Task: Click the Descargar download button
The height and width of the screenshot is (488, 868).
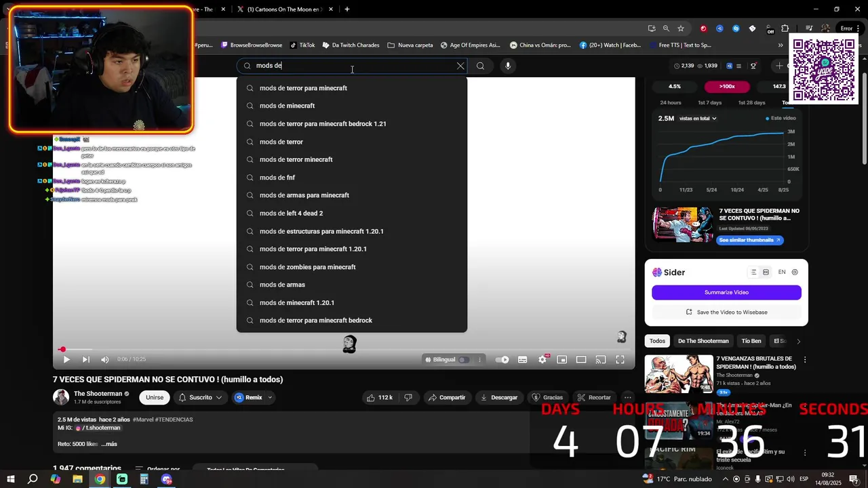Action: point(498,397)
